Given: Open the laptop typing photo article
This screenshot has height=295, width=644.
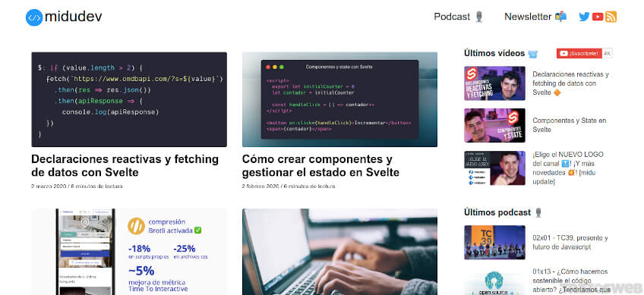Looking at the screenshot, I should [339, 252].
